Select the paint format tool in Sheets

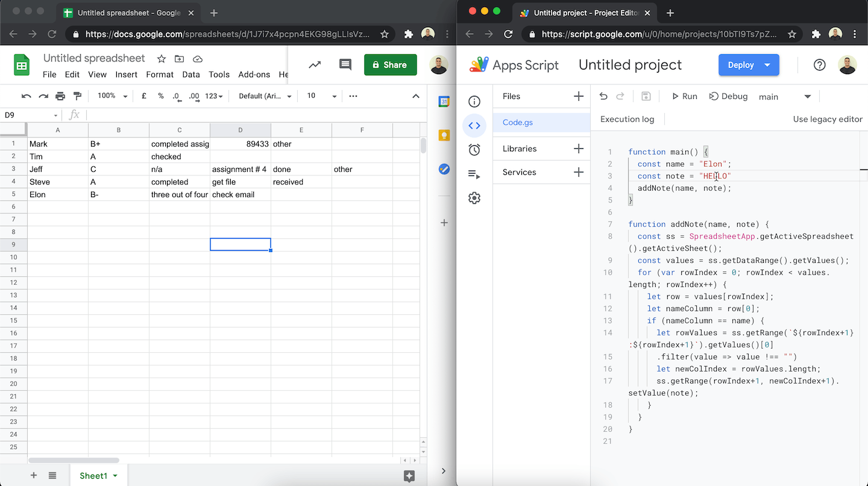78,95
